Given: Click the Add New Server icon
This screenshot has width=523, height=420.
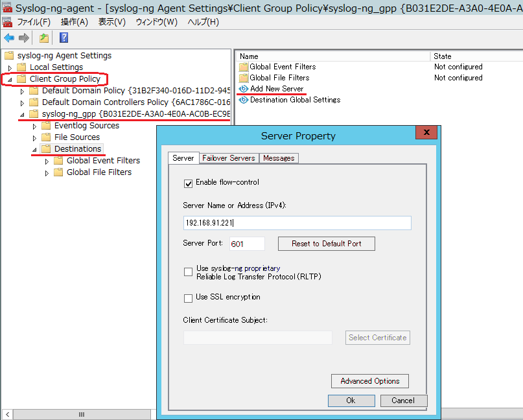Looking at the screenshot, I should click(x=244, y=89).
